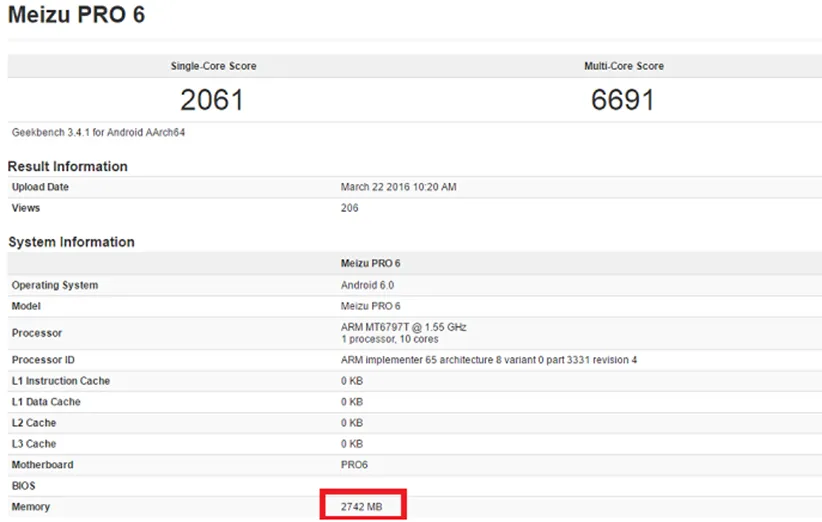Viewport: 822px width, 522px height.
Task: Click the System Information section heading
Action: pyautogui.click(x=71, y=242)
